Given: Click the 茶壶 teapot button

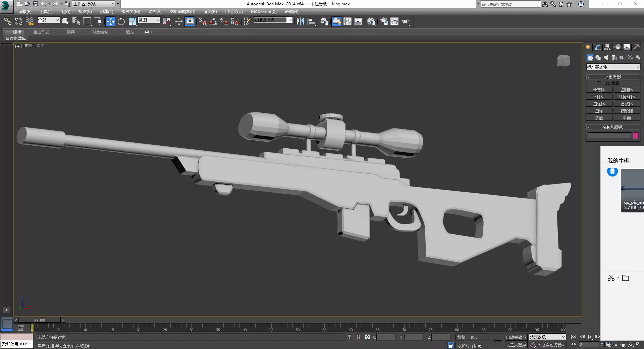Looking at the screenshot, I should (x=599, y=118).
